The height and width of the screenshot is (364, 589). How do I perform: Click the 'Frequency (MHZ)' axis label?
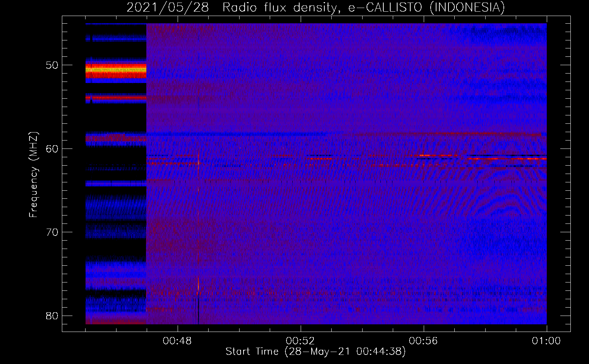[x=33, y=175]
